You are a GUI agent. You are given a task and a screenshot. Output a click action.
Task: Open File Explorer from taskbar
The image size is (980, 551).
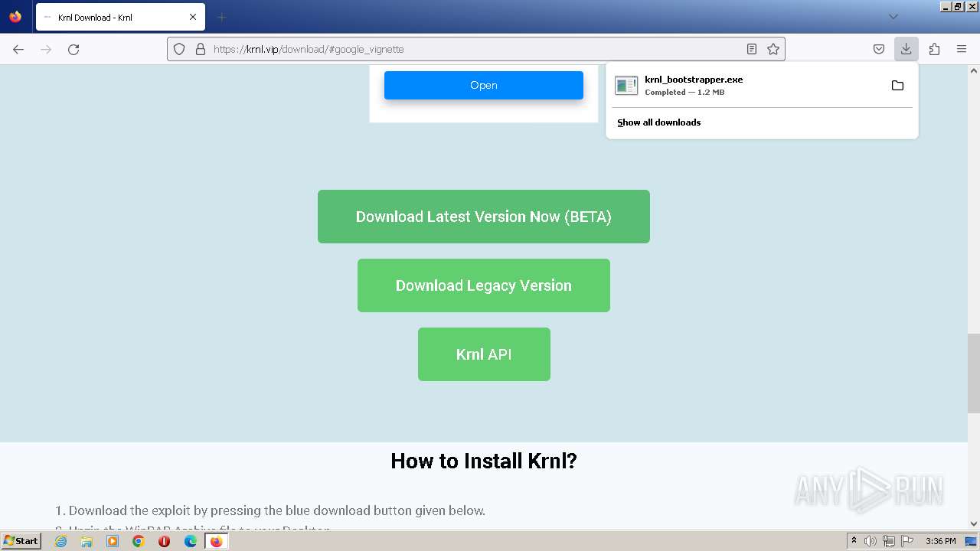tap(87, 541)
